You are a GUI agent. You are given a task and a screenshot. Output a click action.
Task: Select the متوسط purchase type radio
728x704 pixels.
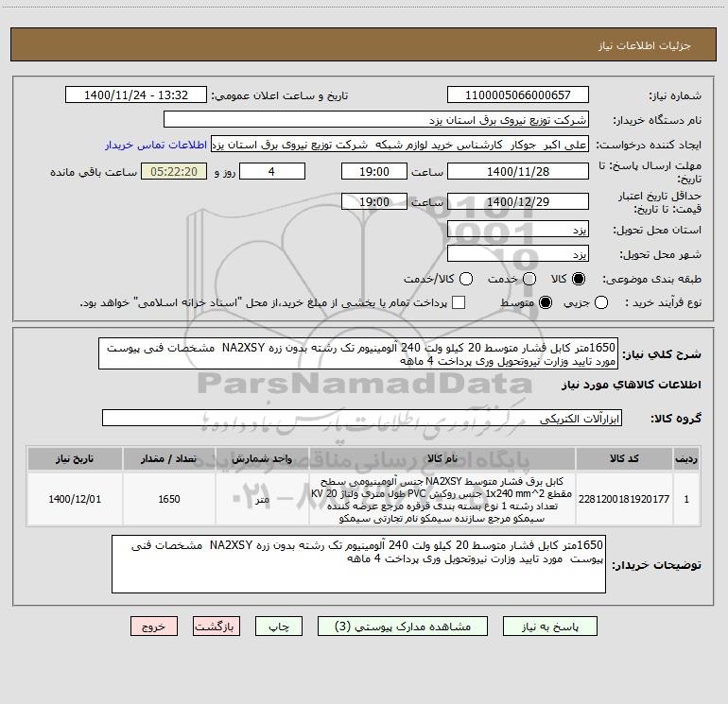pos(546,302)
